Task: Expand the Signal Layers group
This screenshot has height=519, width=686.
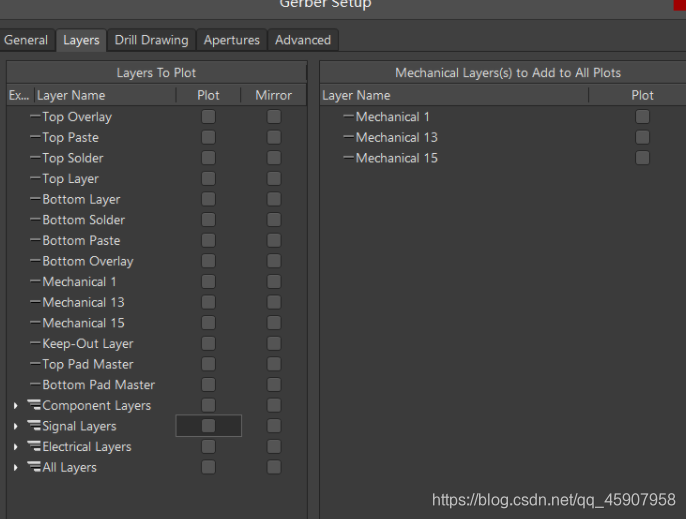Action: point(16,426)
